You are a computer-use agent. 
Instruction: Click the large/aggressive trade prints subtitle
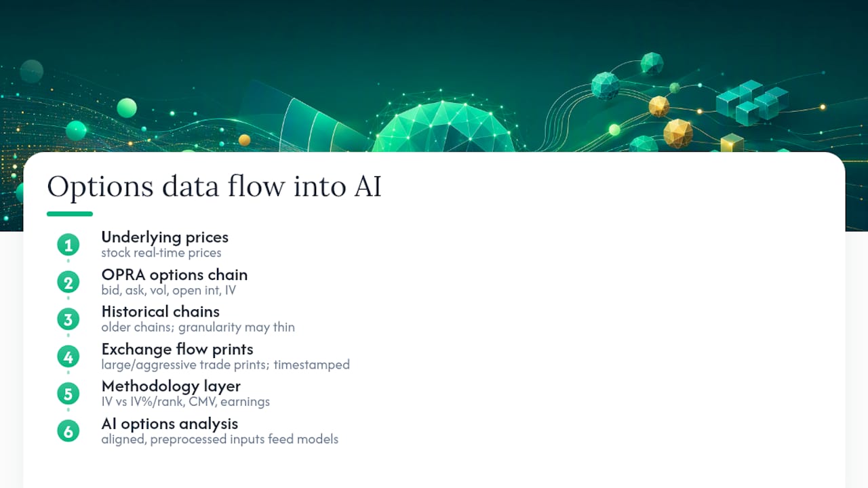coord(226,365)
